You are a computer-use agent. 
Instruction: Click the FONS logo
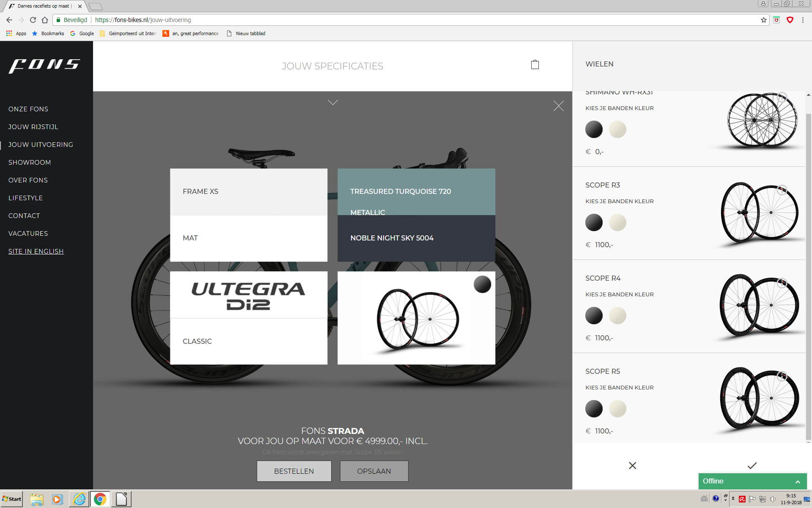(44, 65)
